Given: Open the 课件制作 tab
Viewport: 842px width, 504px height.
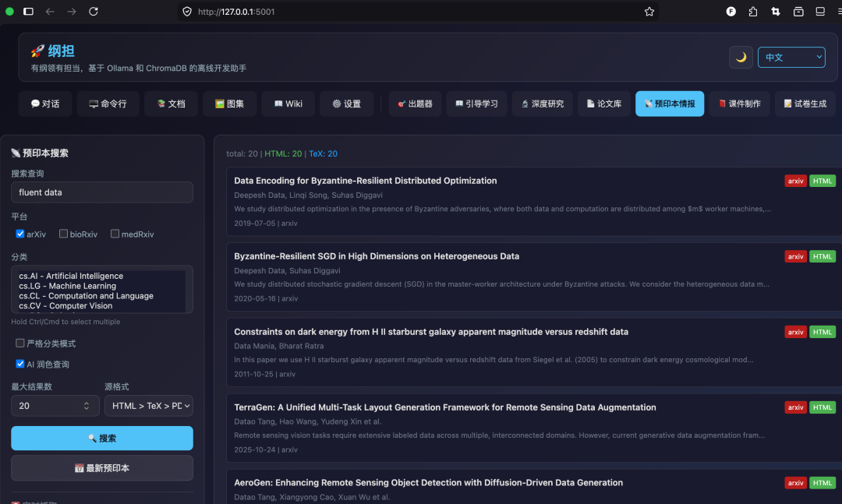Looking at the screenshot, I should pos(739,104).
